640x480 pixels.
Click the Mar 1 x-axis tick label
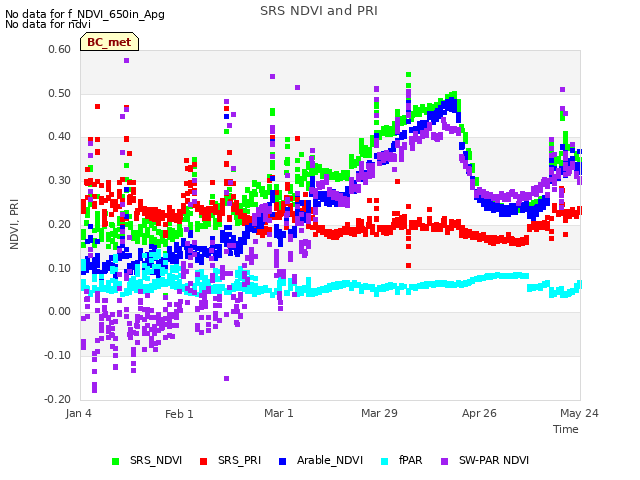(279, 413)
